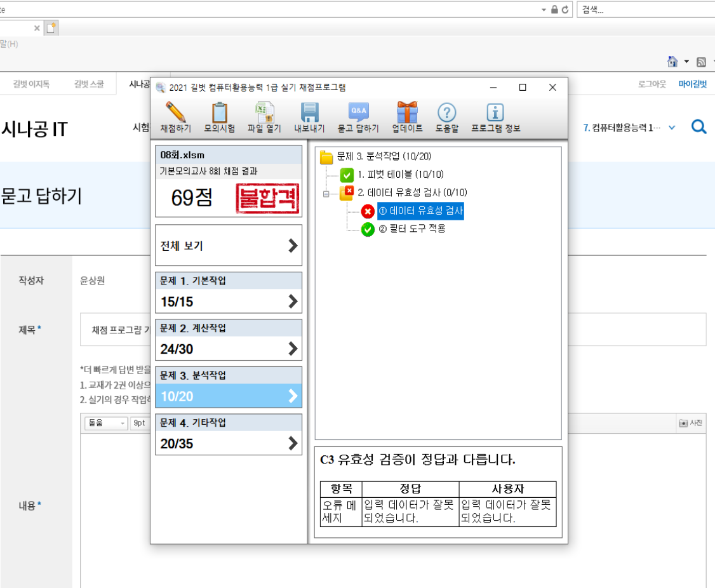Switch to 길벗 스쿨 tab
Viewport: 715px width, 588px height.
click(88, 84)
